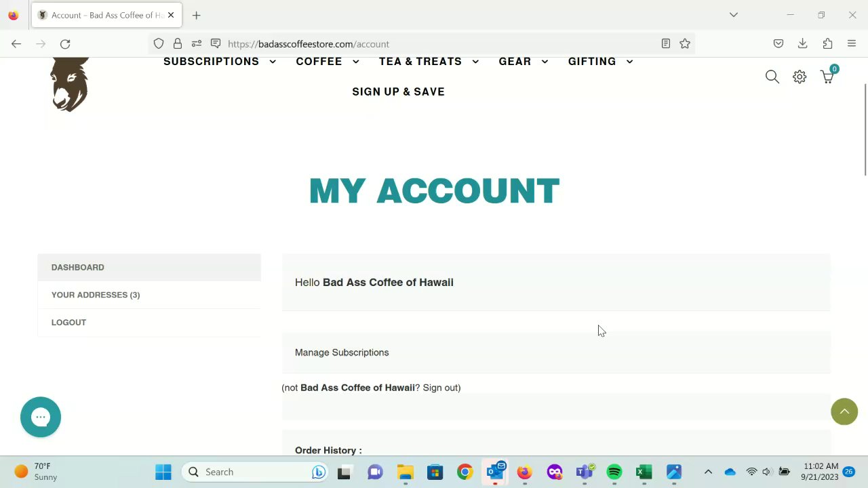Open File Explorer from the taskbar

406,472
